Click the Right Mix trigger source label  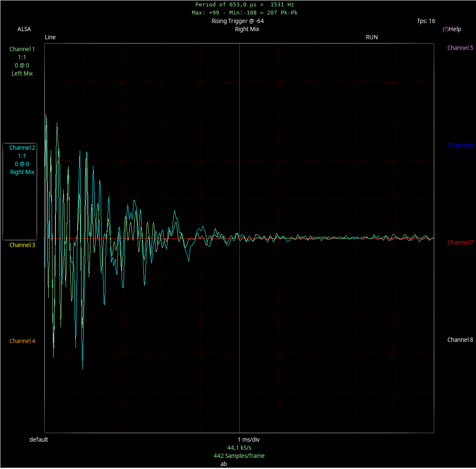pyautogui.click(x=247, y=29)
